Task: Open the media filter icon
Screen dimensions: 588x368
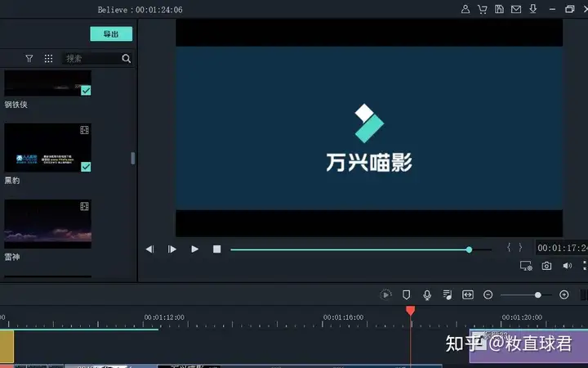Action: click(29, 58)
